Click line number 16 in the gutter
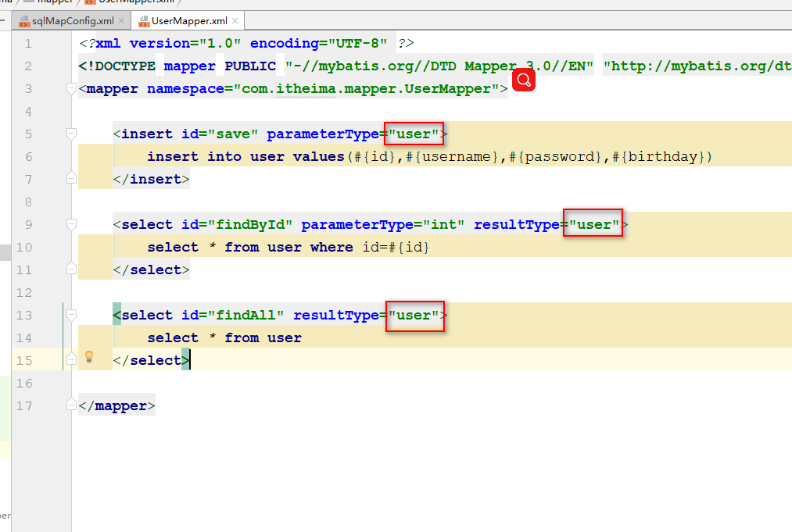 tap(23, 384)
